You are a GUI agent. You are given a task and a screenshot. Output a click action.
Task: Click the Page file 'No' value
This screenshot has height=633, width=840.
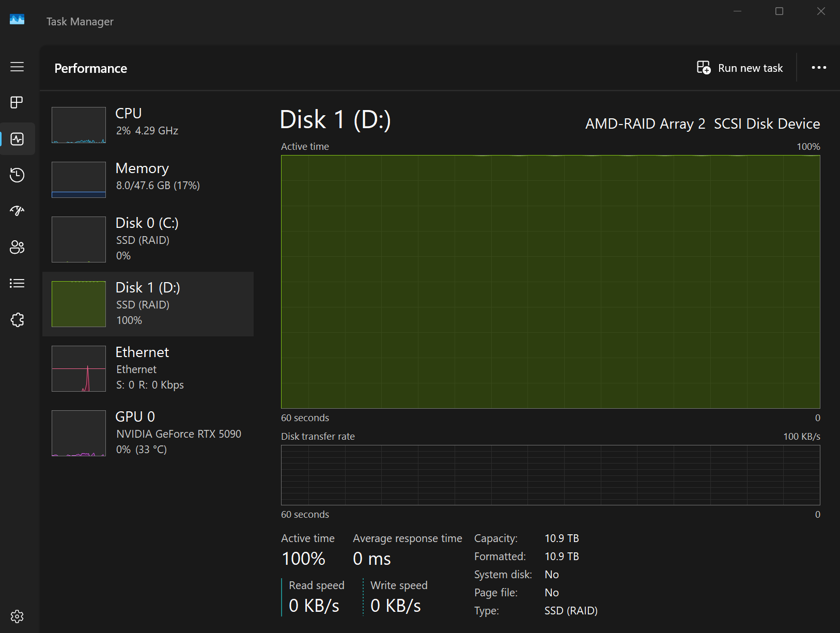[x=552, y=593]
